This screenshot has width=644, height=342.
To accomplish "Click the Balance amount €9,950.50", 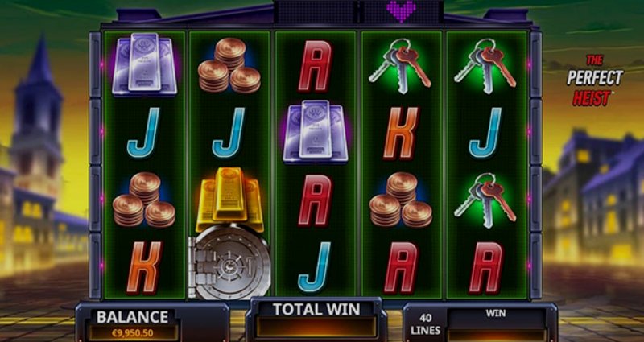I will click(x=134, y=333).
